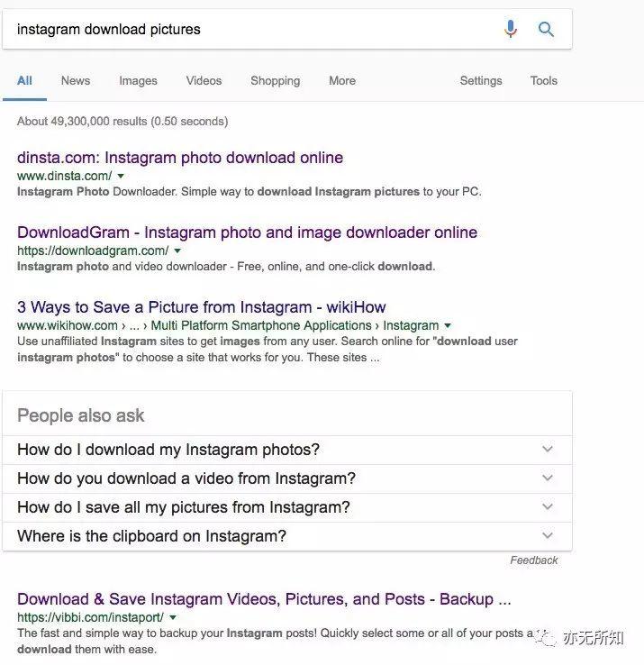Switch to the Images tab
Image resolution: width=644 pixels, height=665 pixels.
[x=138, y=80]
